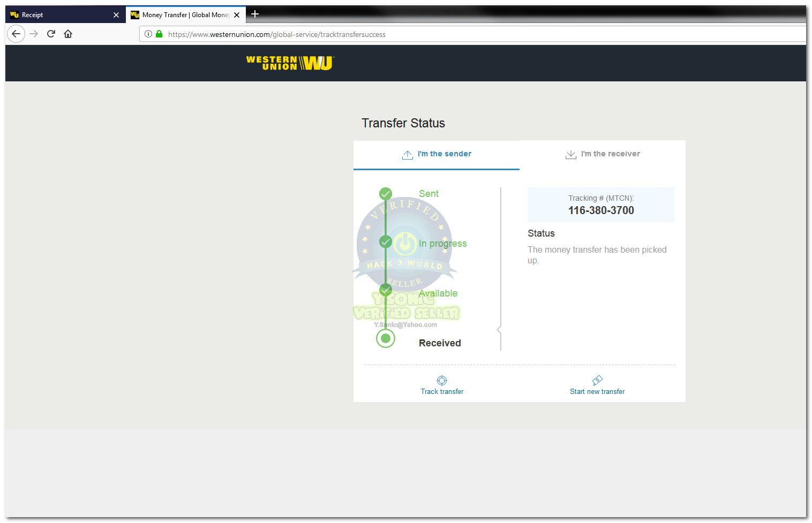Click the Received step marker circle

click(386, 338)
